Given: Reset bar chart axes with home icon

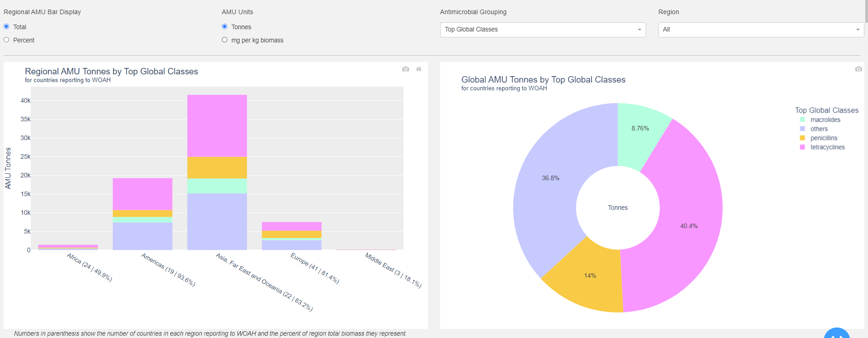Looking at the screenshot, I should (419, 69).
